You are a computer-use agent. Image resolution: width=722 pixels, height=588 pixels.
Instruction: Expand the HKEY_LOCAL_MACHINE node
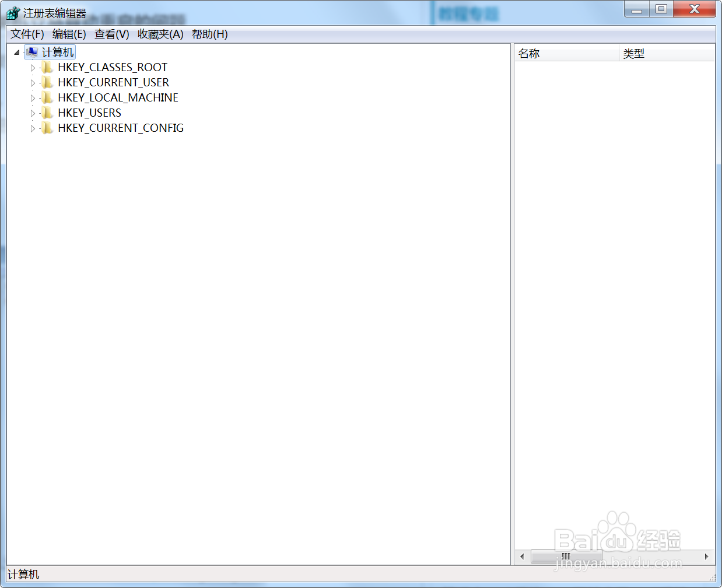[x=33, y=97]
